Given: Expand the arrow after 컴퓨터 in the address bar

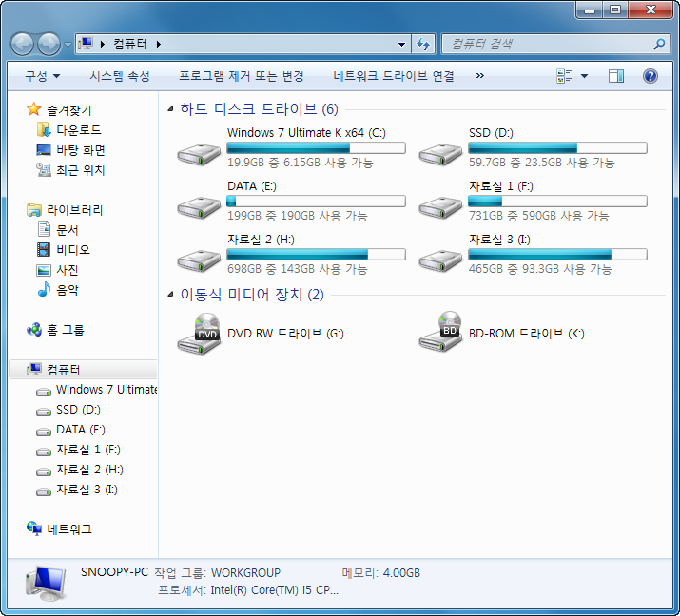Looking at the screenshot, I should tap(159, 44).
